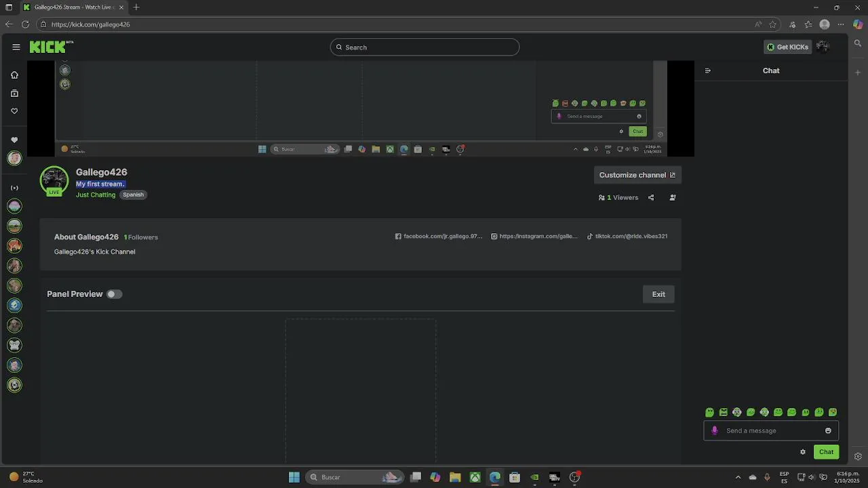Open the last channel avatar in sidebar
The height and width of the screenshot is (488, 868).
(x=14, y=385)
